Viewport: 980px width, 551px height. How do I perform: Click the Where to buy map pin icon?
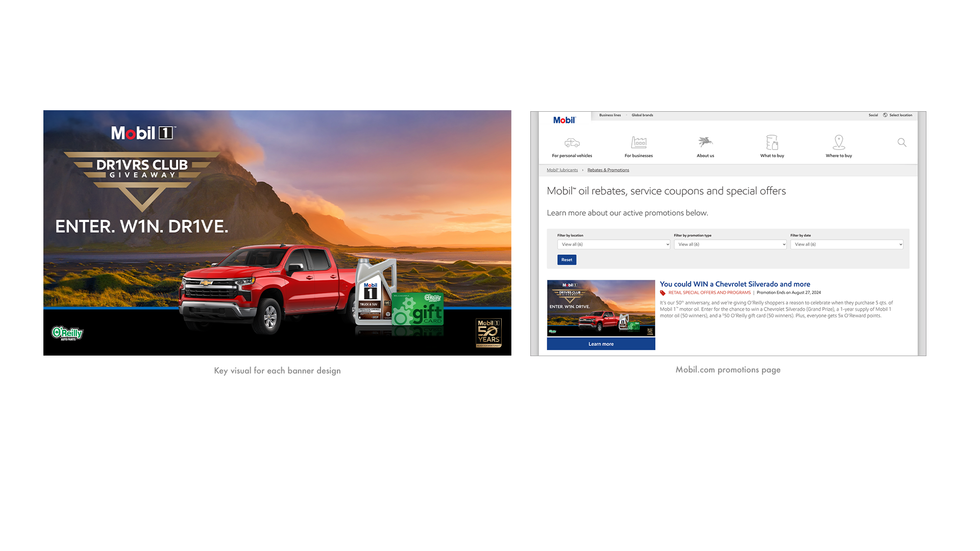click(839, 142)
